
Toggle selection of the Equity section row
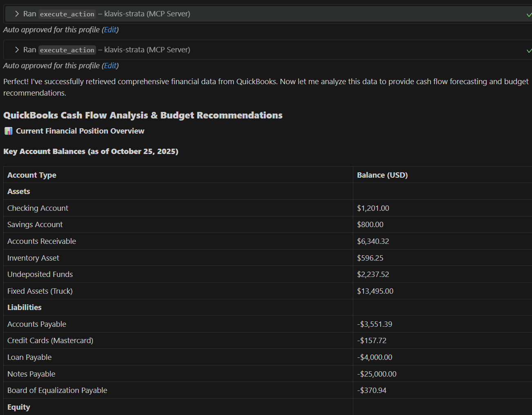pyautogui.click(x=19, y=407)
